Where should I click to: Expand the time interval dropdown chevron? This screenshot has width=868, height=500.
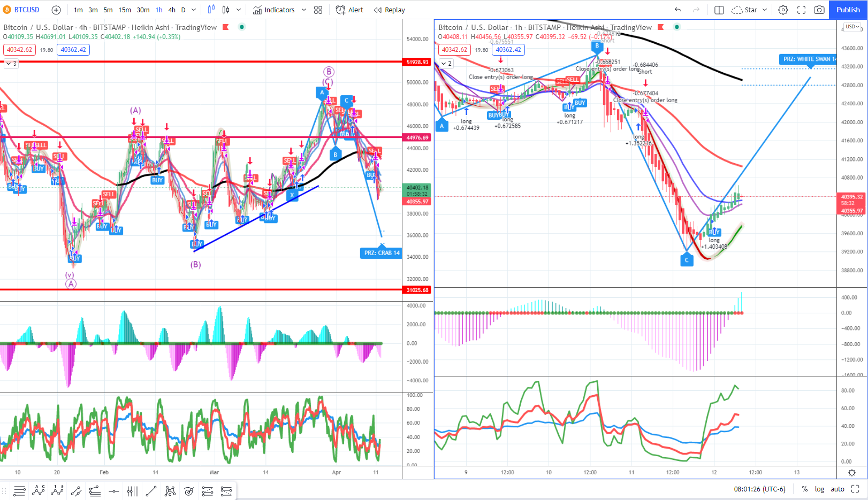(x=194, y=10)
